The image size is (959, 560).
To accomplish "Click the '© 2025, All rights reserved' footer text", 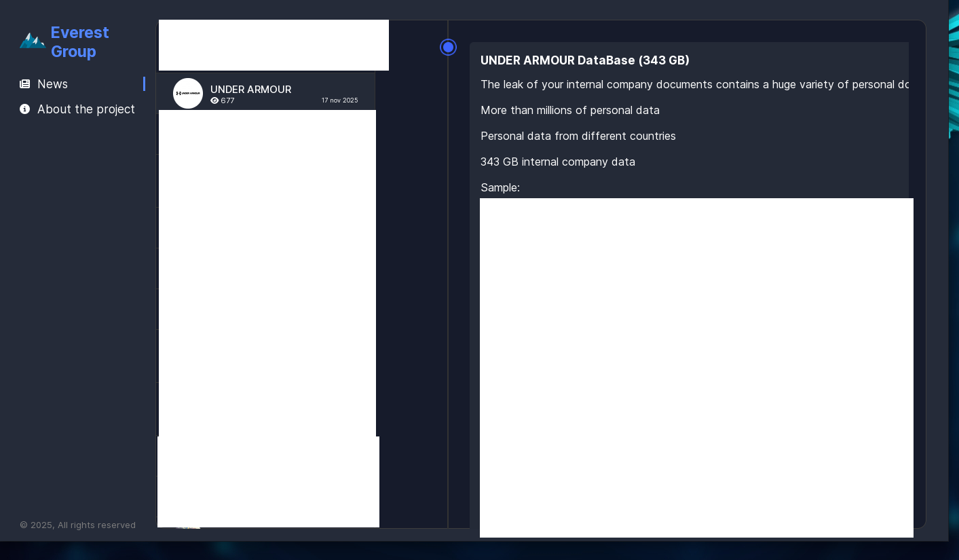I will (78, 525).
